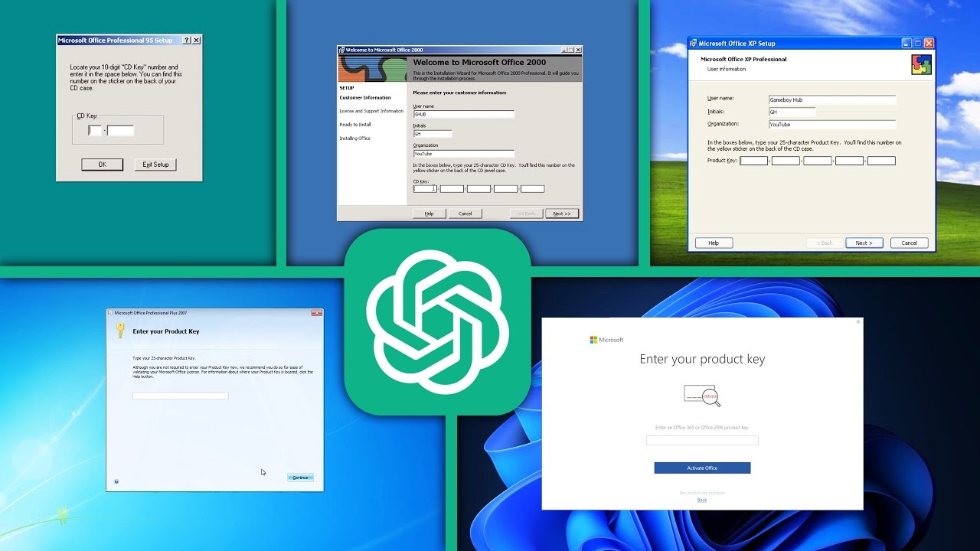
Task: Focus last Product Key segment in Office XP
Action: coord(881,161)
